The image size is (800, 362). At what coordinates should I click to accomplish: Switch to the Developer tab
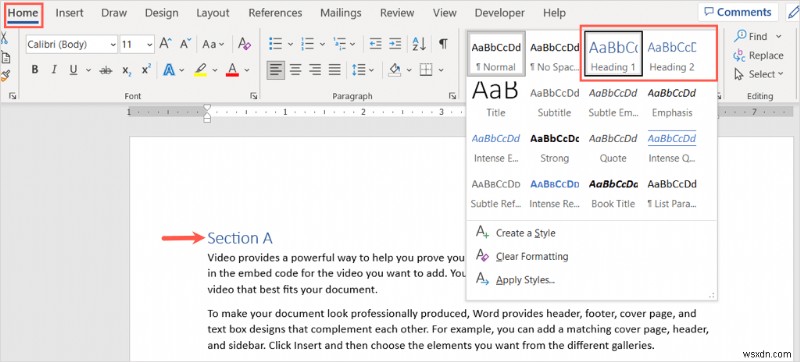click(499, 13)
